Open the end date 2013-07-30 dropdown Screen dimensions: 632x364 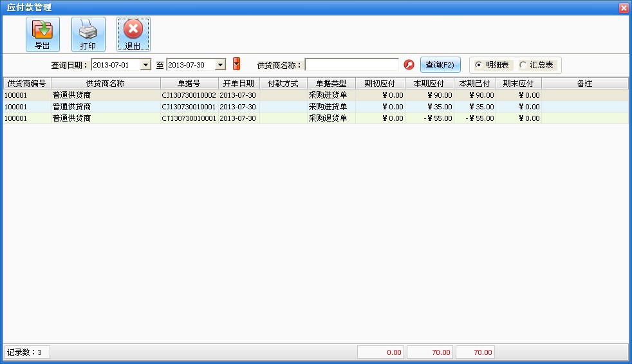pyautogui.click(x=220, y=65)
